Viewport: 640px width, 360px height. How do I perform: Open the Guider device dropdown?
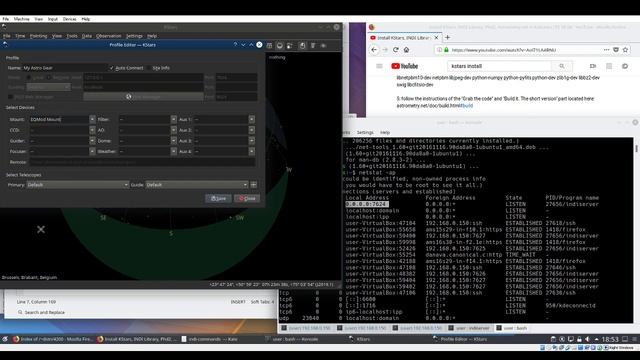[92, 140]
